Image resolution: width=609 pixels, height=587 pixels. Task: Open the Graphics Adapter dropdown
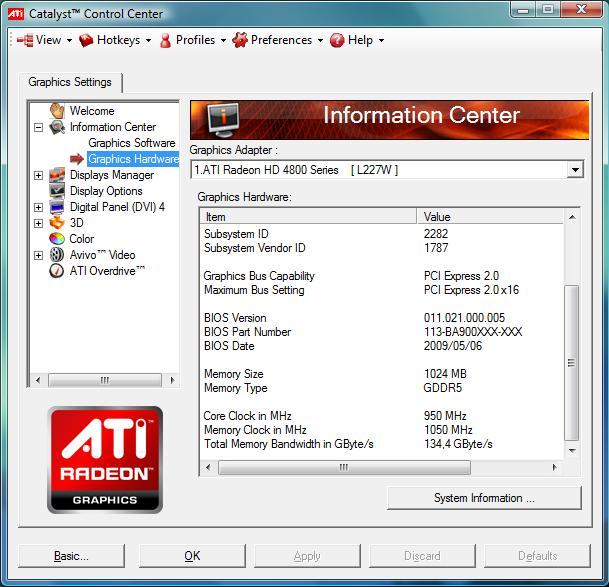tap(575, 170)
